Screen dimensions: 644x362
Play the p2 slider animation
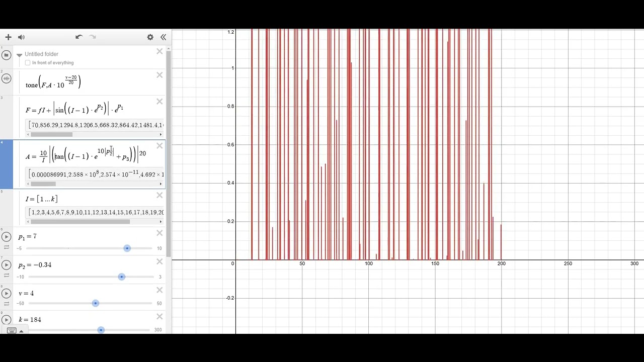[7, 265]
